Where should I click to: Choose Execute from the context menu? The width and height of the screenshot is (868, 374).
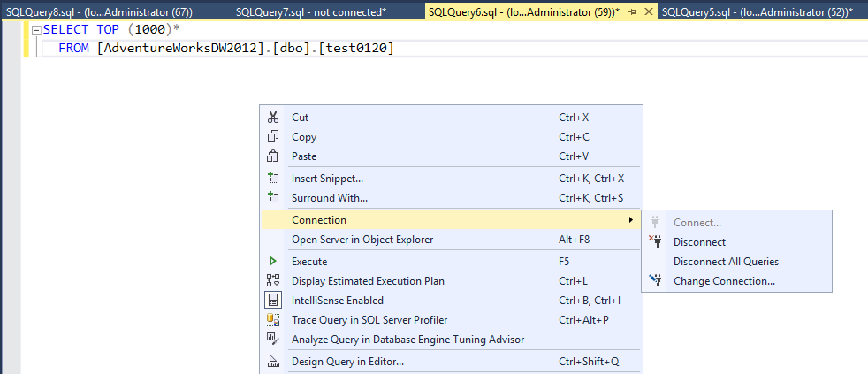coord(451,262)
